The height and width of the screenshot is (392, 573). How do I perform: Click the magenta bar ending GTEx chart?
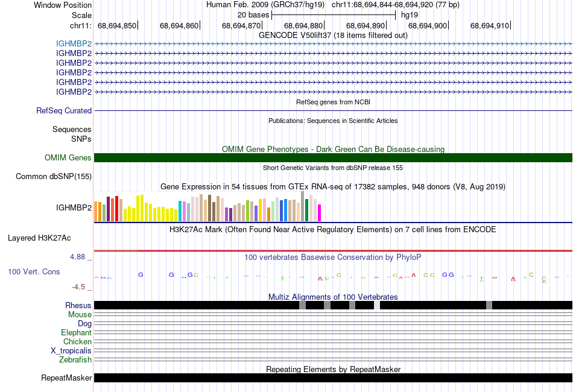pyautogui.click(x=319, y=213)
